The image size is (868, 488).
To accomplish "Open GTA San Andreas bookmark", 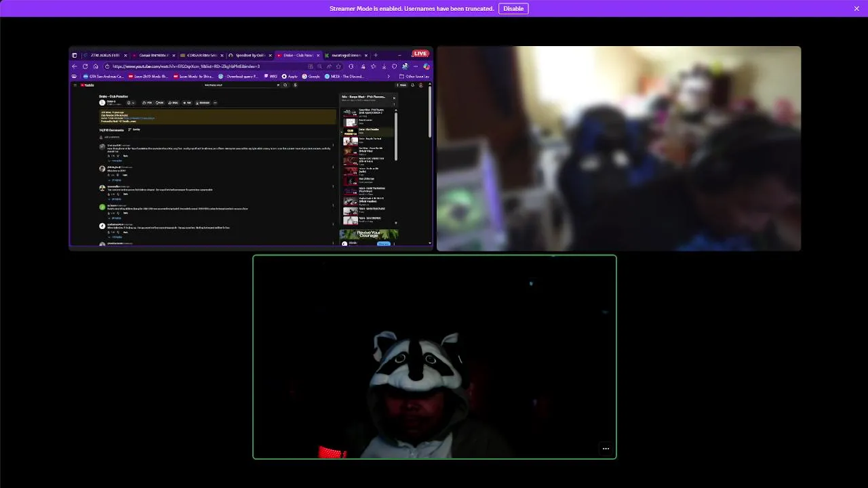I will coord(104,76).
